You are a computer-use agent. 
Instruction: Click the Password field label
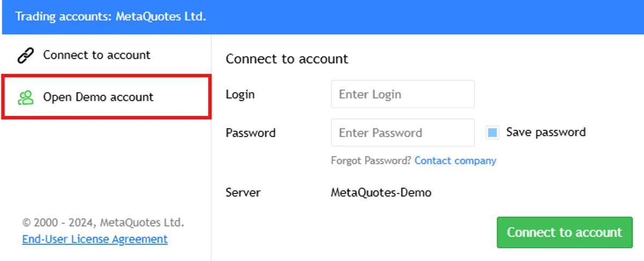coord(251,132)
